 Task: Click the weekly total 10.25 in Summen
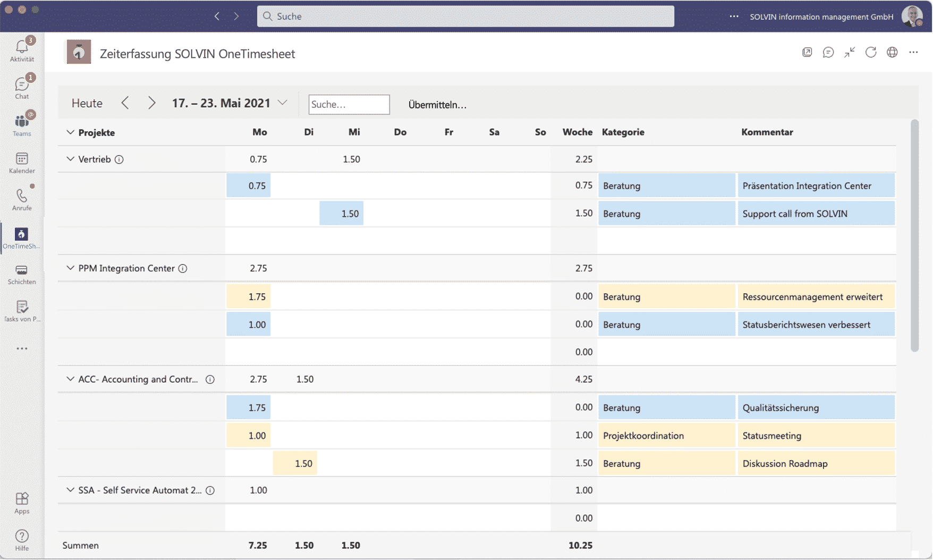580,546
